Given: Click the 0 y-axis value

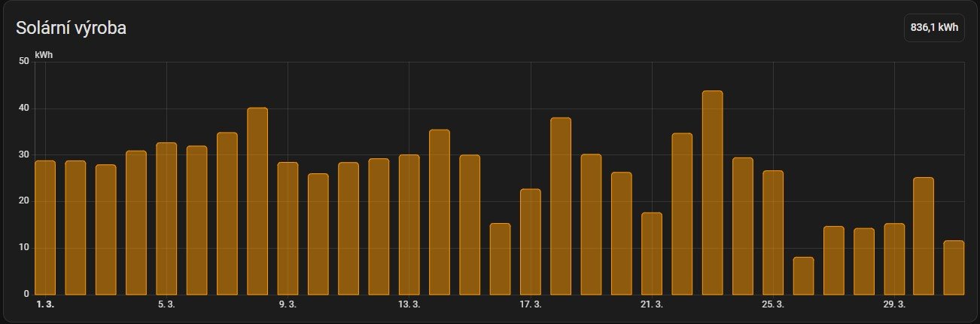Looking at the screenshot, I should pyautogui.click(x=26, y=294).
